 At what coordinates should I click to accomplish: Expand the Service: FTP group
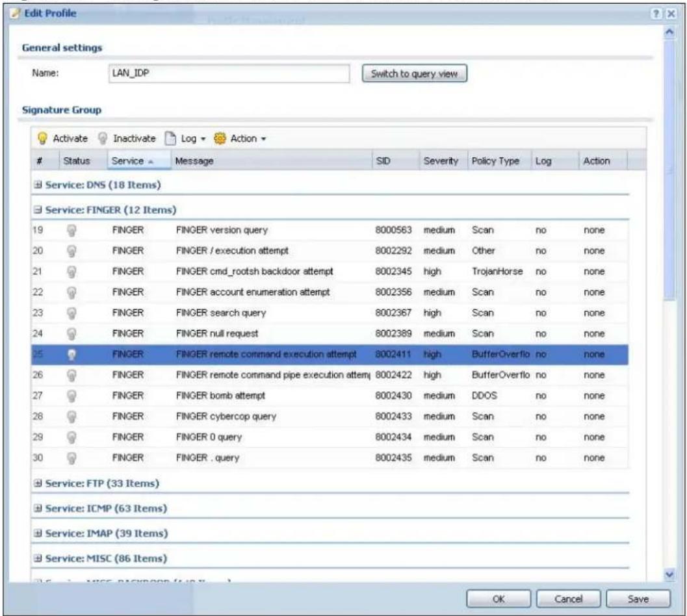tap(38, 483)
